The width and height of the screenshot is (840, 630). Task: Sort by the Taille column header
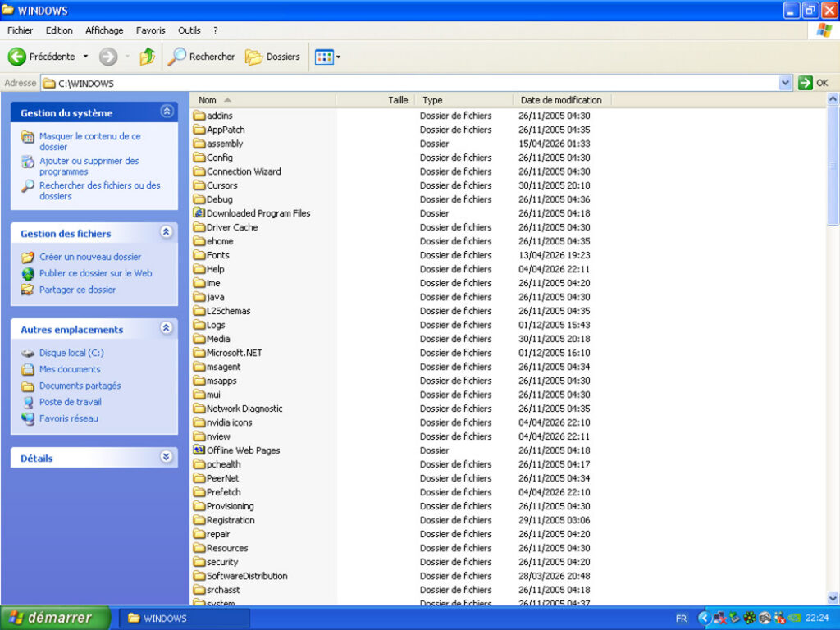(376, 100)
